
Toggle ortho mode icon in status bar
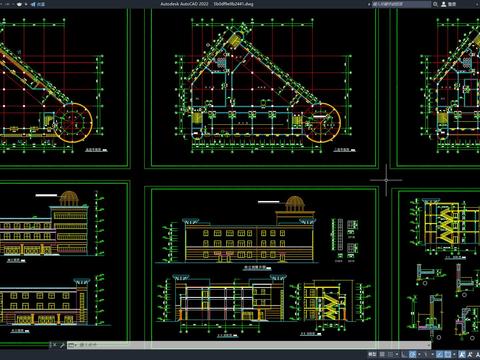404,354
